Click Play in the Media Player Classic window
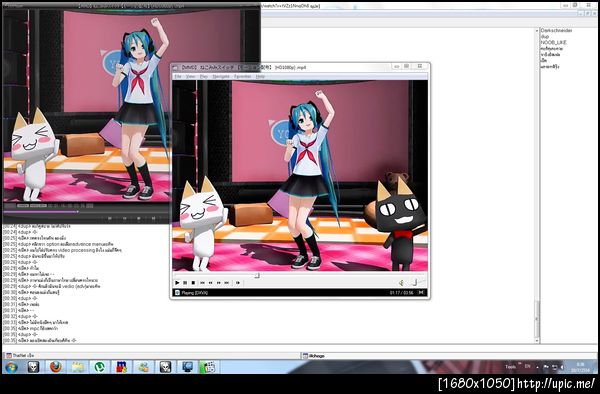Screen dimensions: 600x394 [177, 283]
